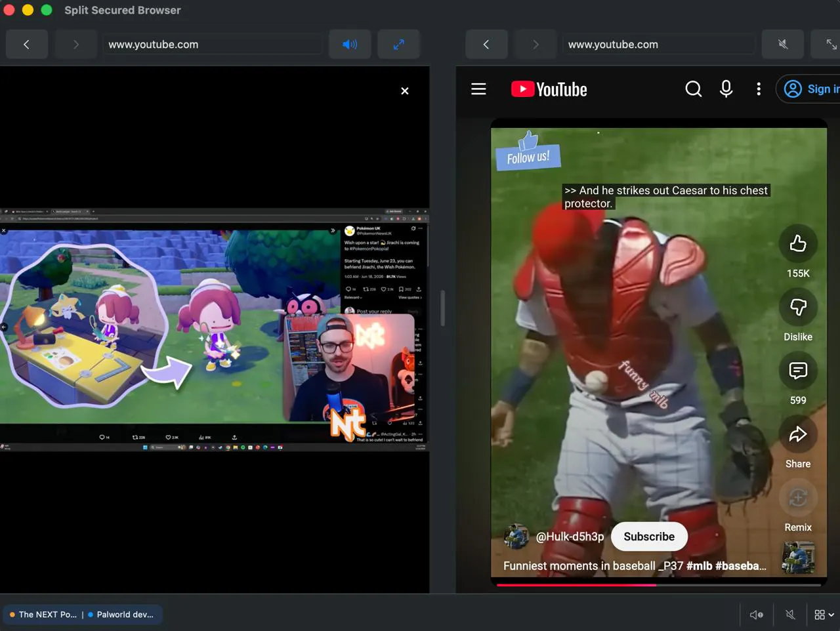Go forward in the right browser pane

coord(535,45)
